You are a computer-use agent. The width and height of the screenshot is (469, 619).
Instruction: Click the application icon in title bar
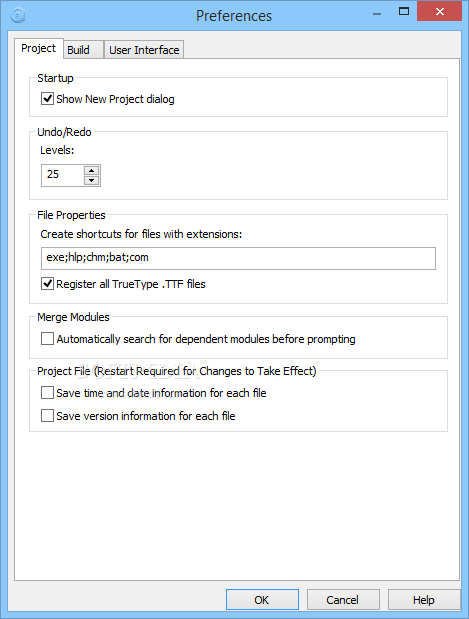pyautogui.click(x=18, y=16)
